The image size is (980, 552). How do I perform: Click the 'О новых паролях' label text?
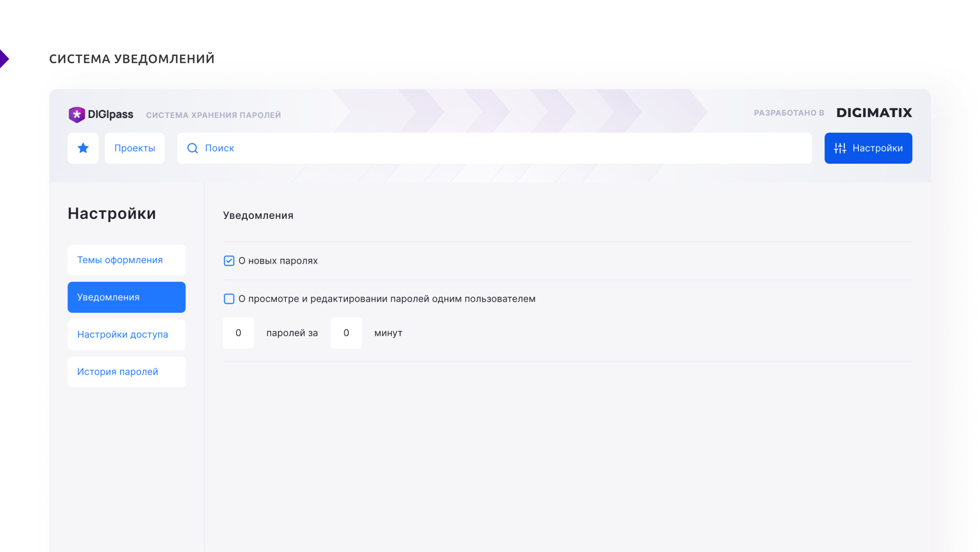tap(278, 260)
